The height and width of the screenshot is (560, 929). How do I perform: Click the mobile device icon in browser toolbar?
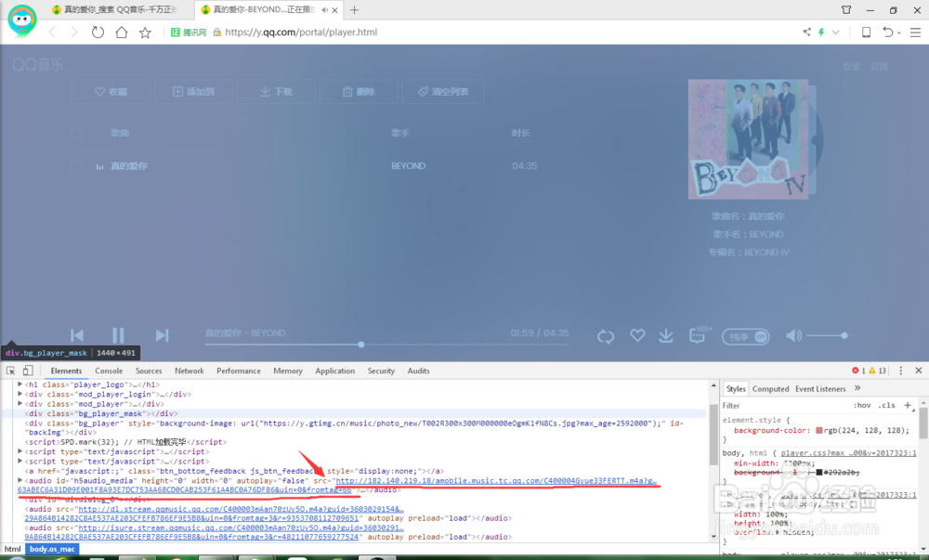pos(866,32)
